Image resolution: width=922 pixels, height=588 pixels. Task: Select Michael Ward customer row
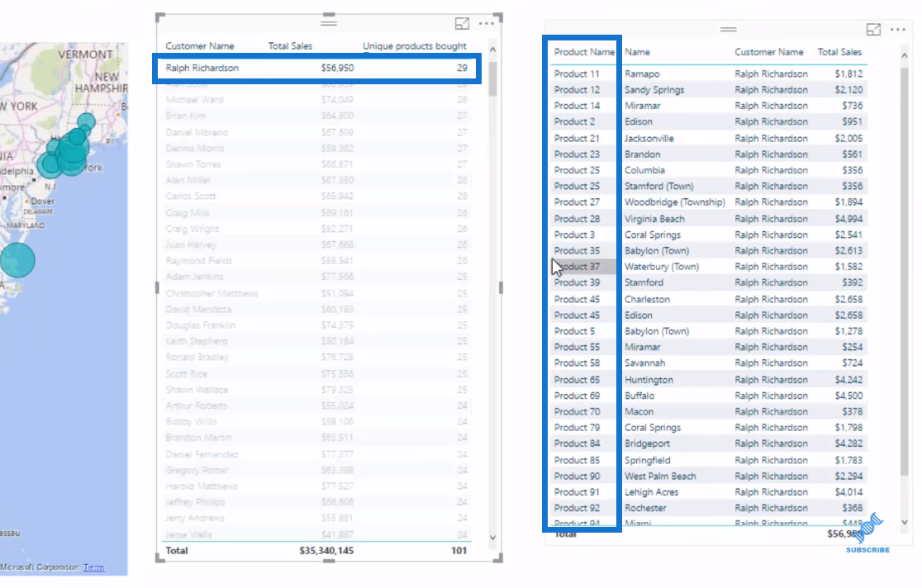(x=317, y=100)
